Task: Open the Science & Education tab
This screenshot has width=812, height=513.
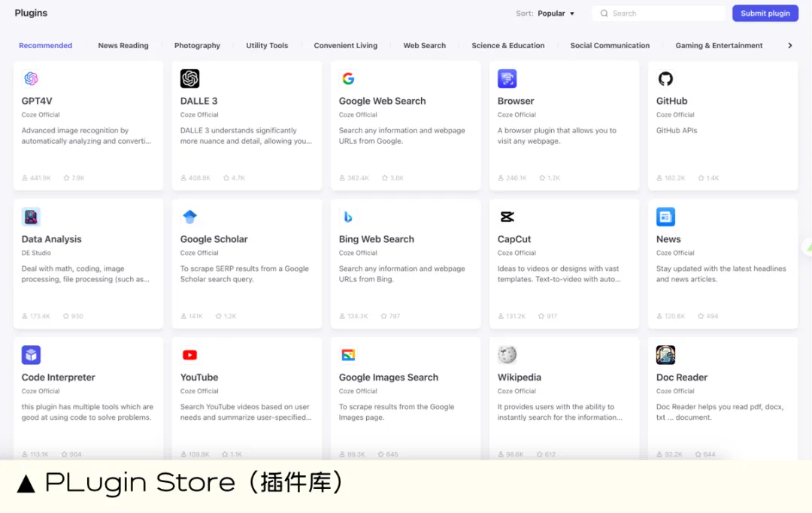Action: tap(508, 46)
